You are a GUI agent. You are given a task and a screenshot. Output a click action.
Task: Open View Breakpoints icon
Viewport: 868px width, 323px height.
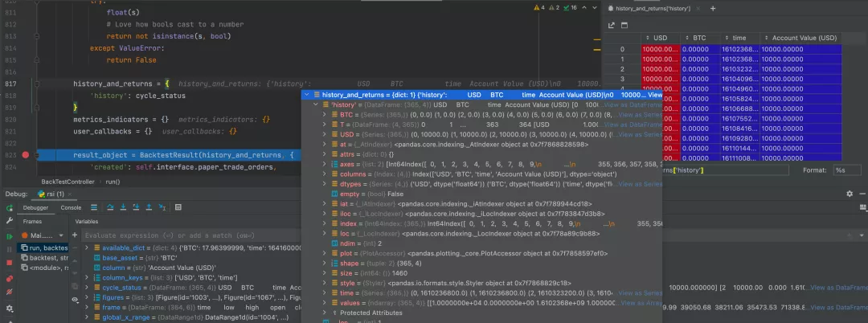10,278
